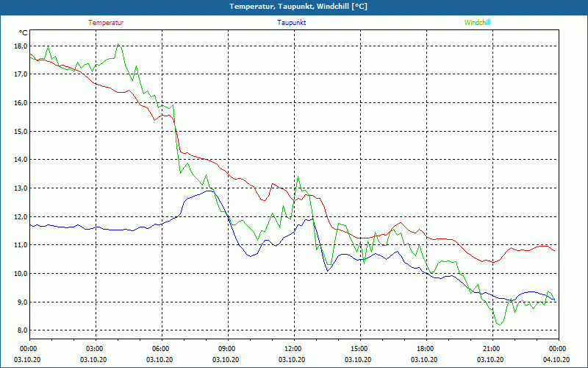The height and width of the screenshot is (368, 588).
Task: Click the 13,0 y-axis value
Action: 21,188
